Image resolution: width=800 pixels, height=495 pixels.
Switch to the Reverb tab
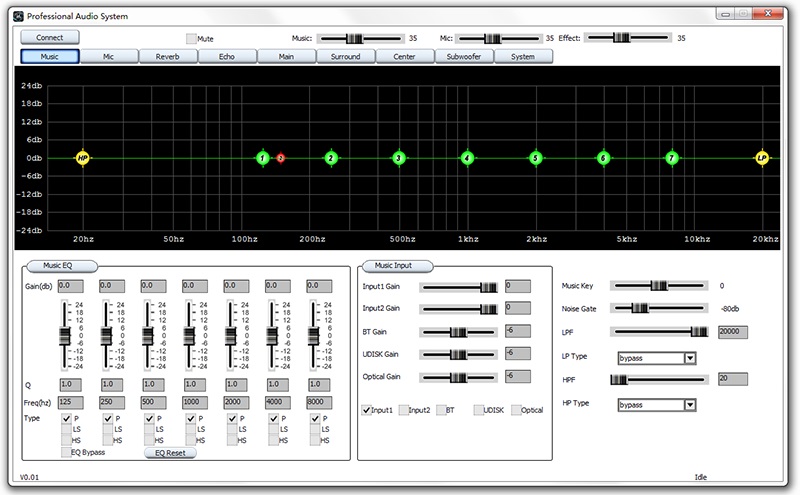pyautogui.click(x=167, y=57)
